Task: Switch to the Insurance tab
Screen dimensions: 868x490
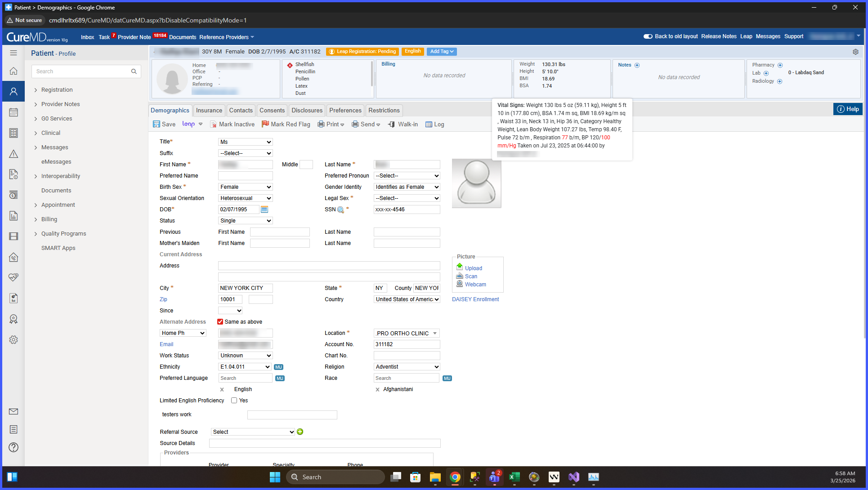Action: tap(209, 110)
